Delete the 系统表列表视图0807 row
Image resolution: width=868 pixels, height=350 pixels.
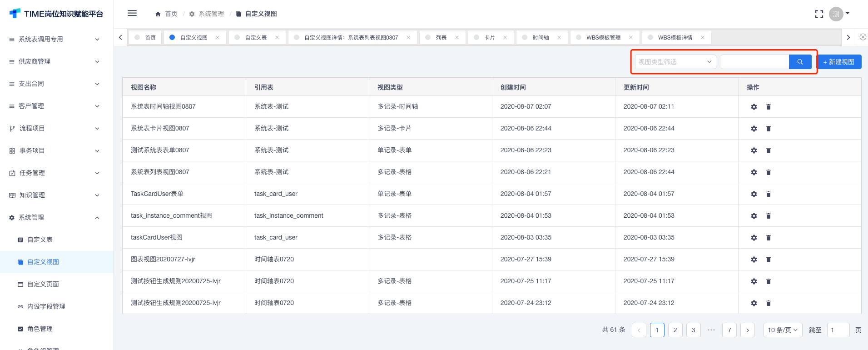(x=769, y=172)
